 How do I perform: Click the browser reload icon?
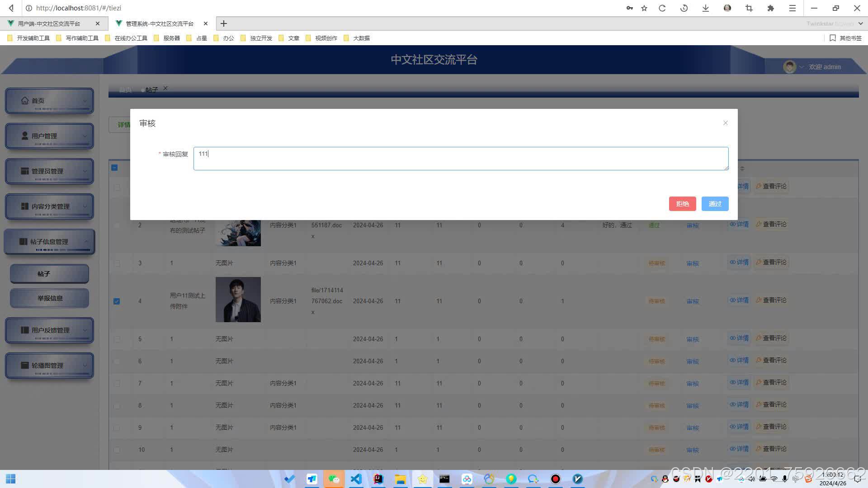(x=662, y=8)
